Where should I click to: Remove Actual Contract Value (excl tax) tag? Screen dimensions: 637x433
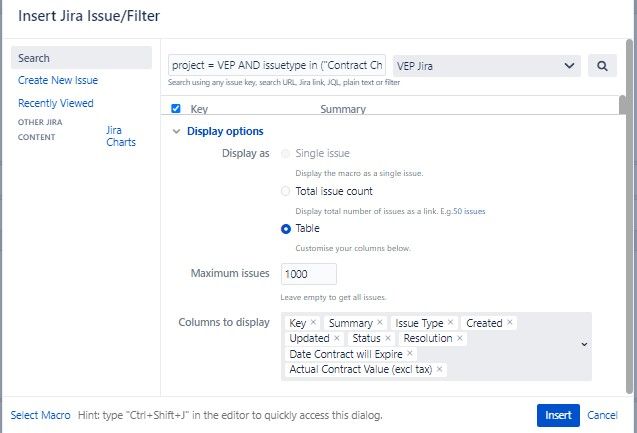[x=440, y=369]
